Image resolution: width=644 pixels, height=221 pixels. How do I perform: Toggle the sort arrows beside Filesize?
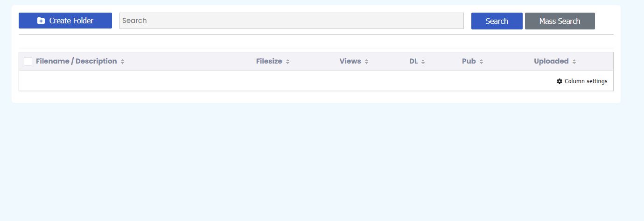coord(288,62)
